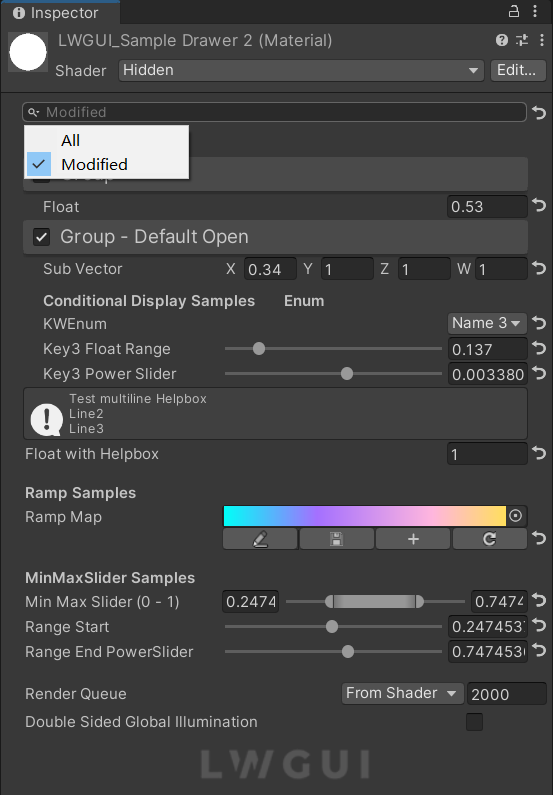Click the Inspector lock icon
553x795 pixels.
click(x=513, y=11)
